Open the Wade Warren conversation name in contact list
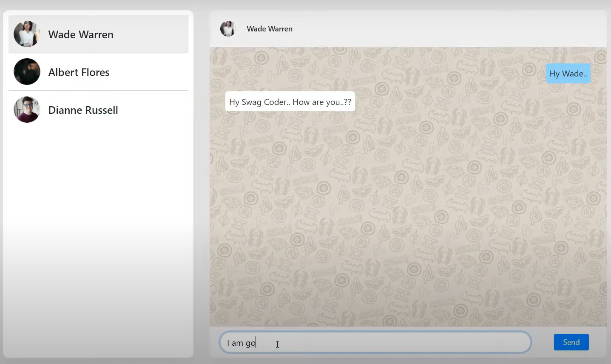Image resolution: width=611 pixels, height=364 pixels. [x=81, y=34]
